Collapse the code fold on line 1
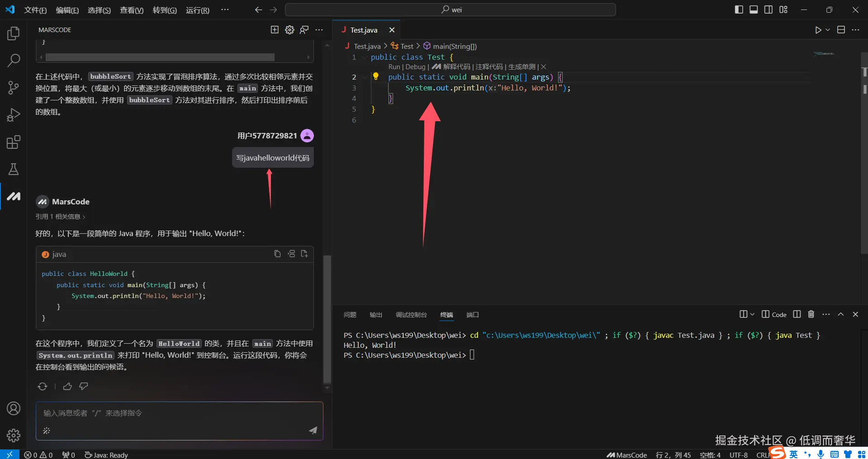 pos(364,57)
